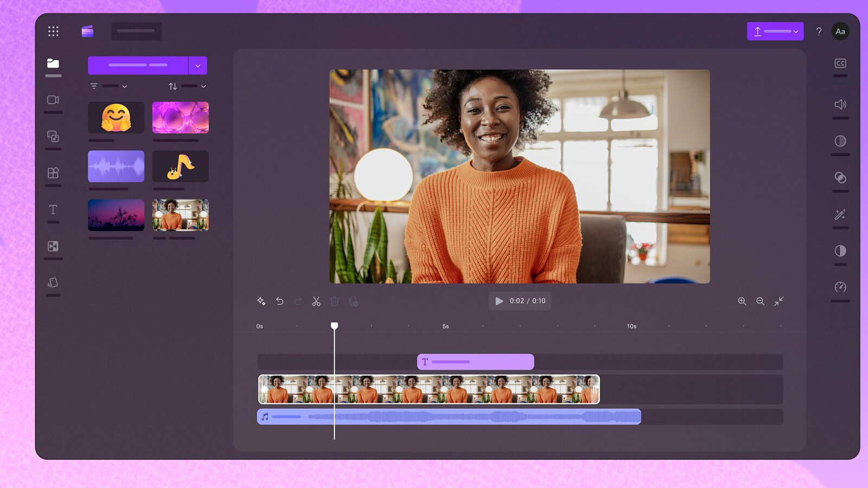Image resolution: width=868 pixels, height=488 pixels.
Task: Open the Filters overlapping circles panel
Action: tap(840, 178)
